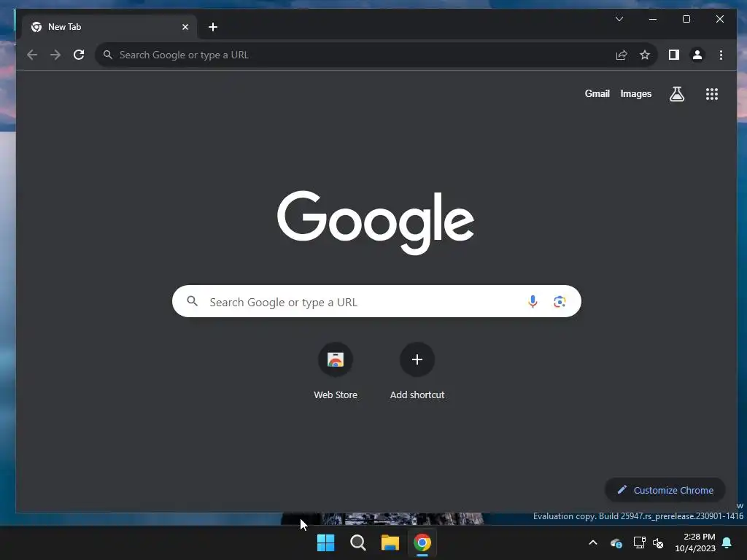
Task: Open Search Labs flask icon
Action: [676, 94]
